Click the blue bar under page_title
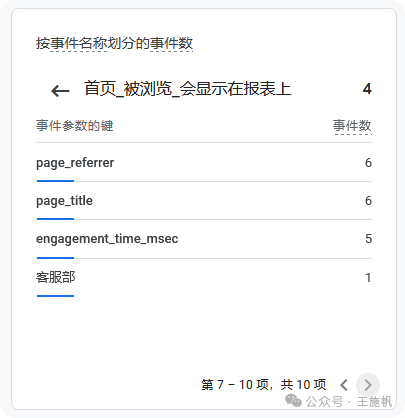Screen dimensions: 405x418 point(55,219)
